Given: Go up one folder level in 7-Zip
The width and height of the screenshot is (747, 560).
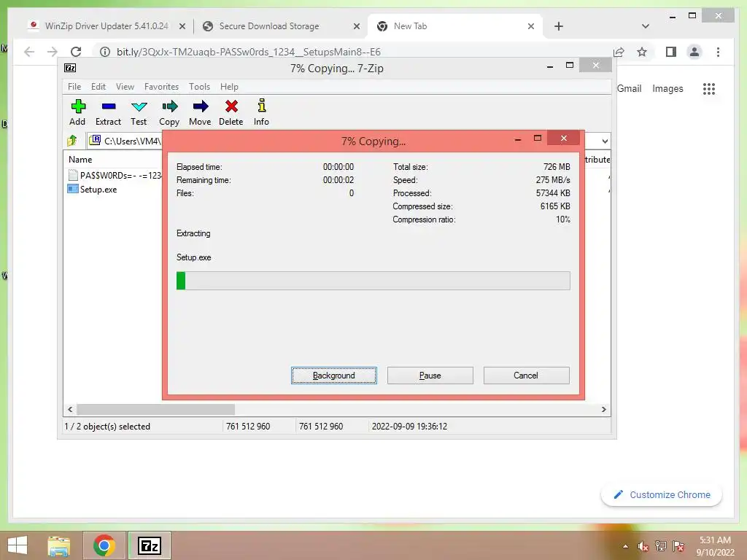Looking at the screenshot, I should 72,141.
